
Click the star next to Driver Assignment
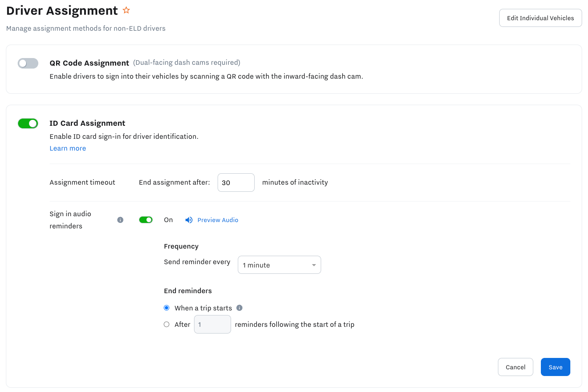coord(126,10)
